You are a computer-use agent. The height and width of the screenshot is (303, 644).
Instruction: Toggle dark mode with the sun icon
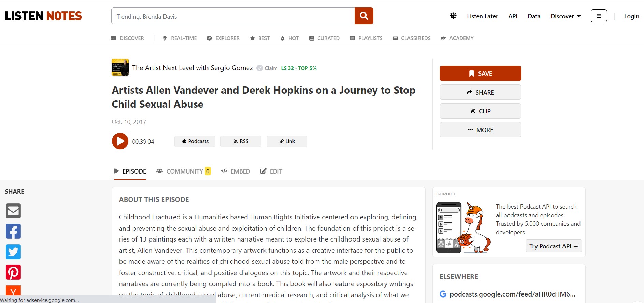[x=453, y=16]
